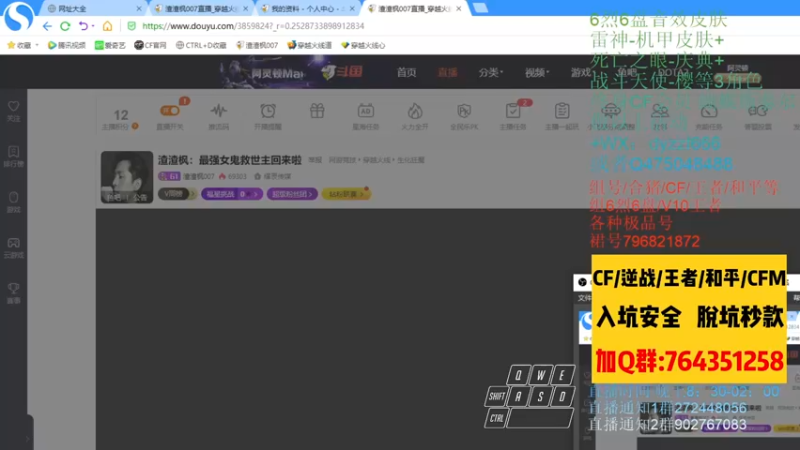Click the 举报 report link
This screenshot has height=450, width=800.
click(315, 160)
